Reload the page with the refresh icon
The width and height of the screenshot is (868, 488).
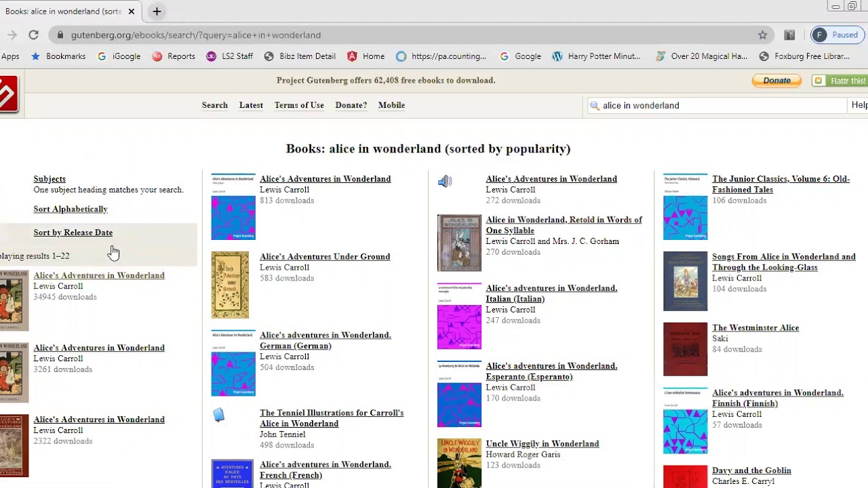33,35
